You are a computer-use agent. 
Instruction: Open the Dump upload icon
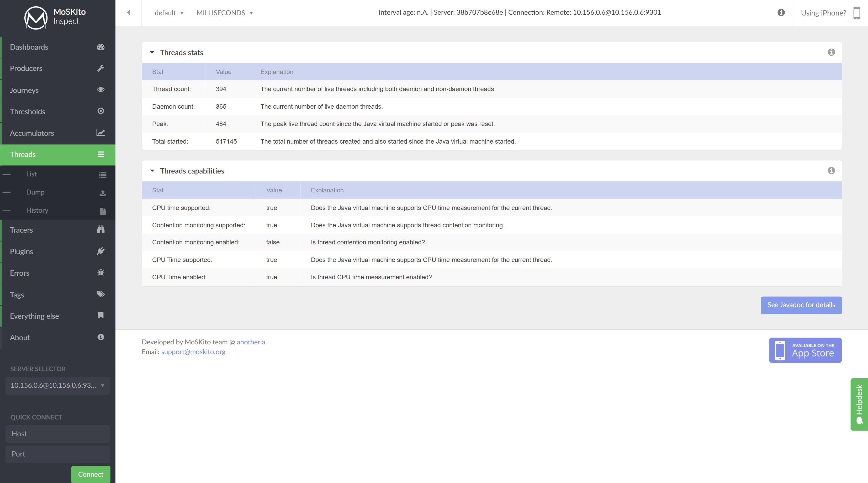(x=103, y=193)
